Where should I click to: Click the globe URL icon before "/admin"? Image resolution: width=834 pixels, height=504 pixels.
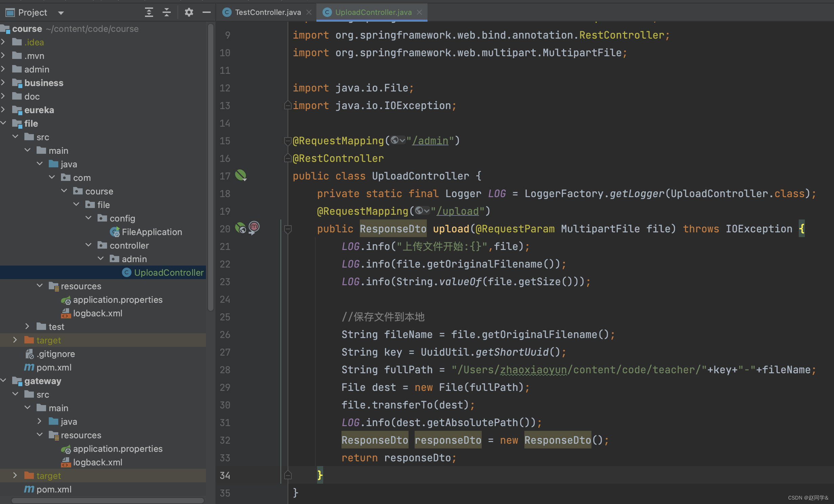395,140
